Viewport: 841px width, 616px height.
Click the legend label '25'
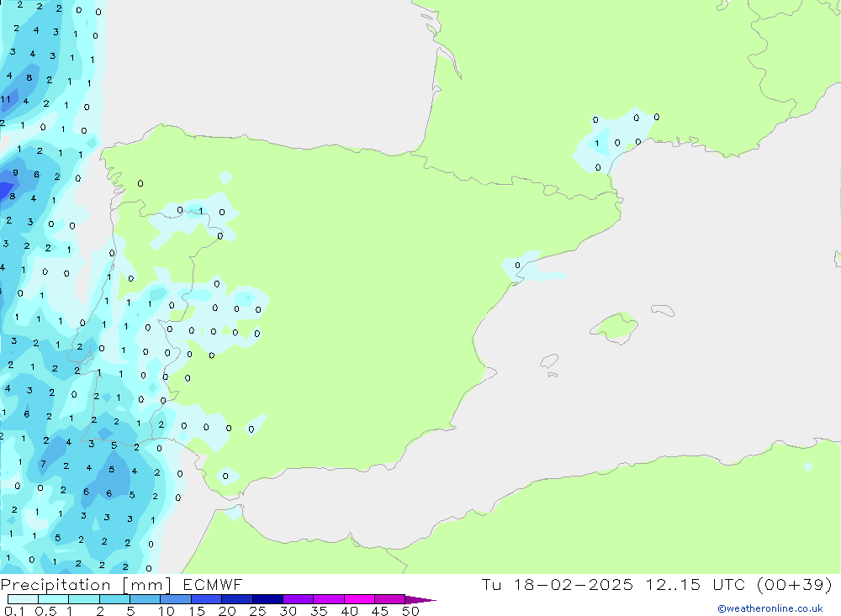(x=257, y=611)
